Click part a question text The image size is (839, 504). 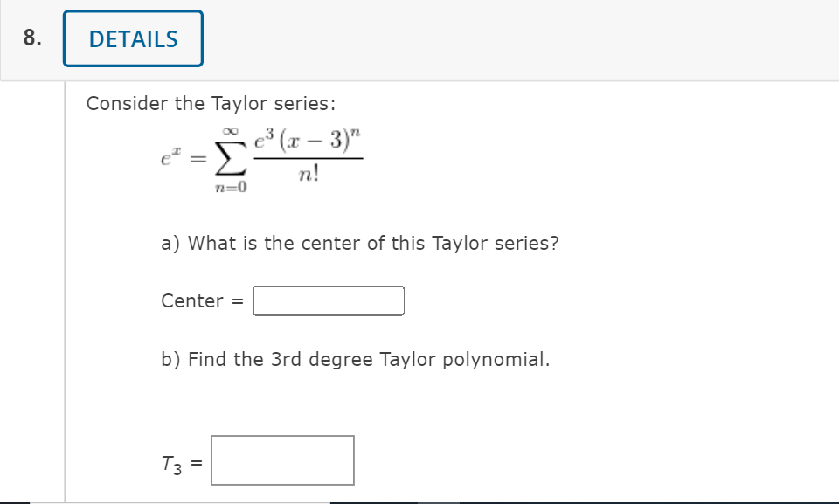pyautogui.click(x=359, y=243)
